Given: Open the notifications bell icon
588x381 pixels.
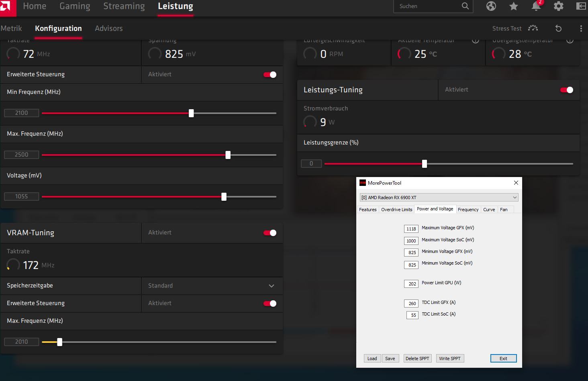Looking at the screenshot, I should pos(536,6).
